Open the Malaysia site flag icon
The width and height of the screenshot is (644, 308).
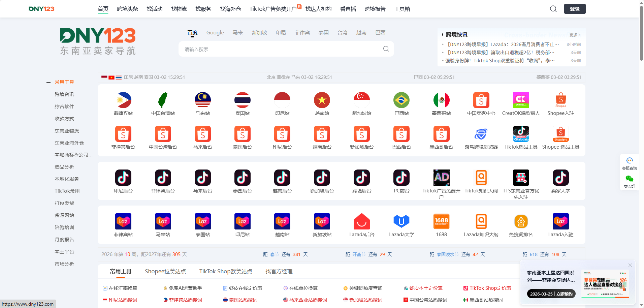[203, 100]
